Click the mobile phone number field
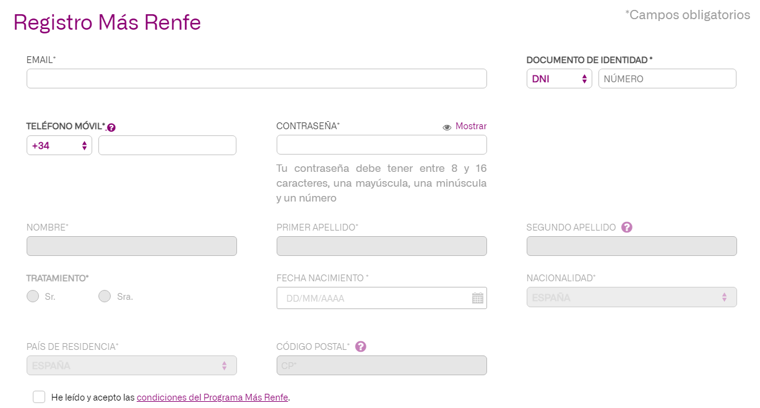Image resolution: width=760 pixels, height=408 pixels. [167, 146]
